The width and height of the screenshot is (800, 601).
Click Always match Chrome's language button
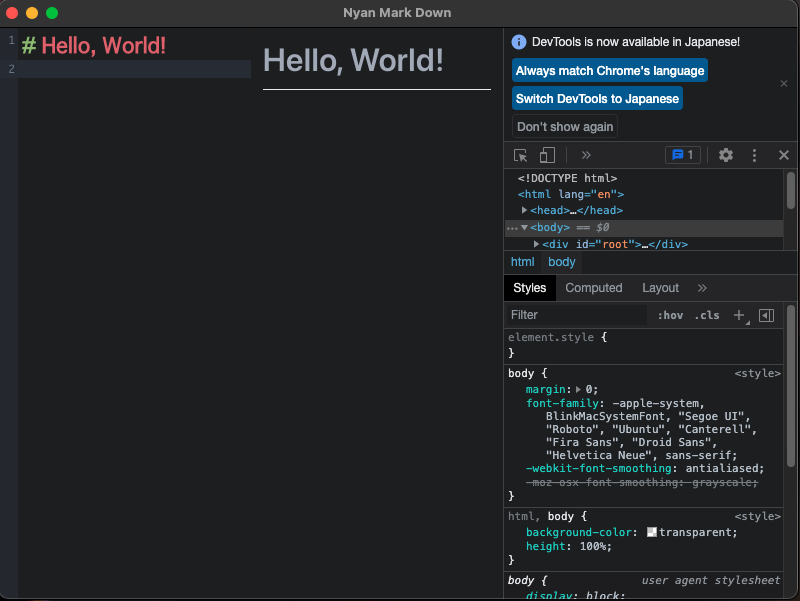click(610, 71)
